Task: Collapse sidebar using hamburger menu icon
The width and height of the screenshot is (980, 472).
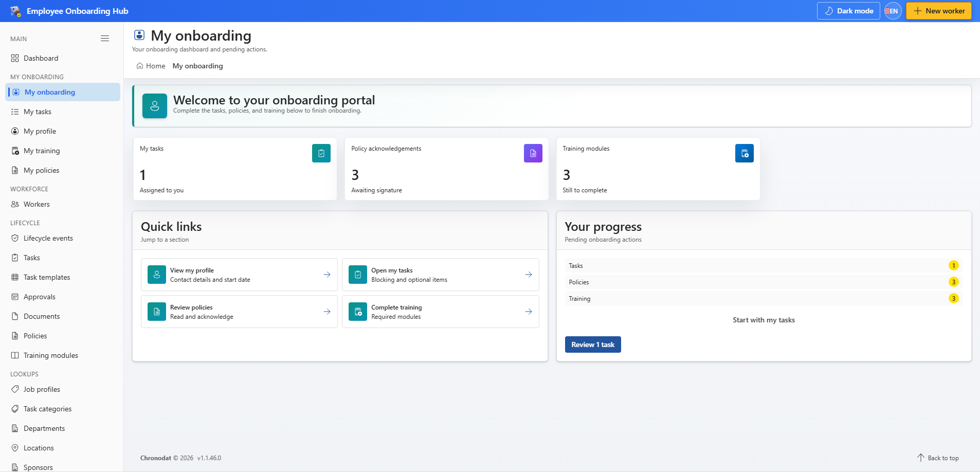Action: (x=105, y=39)
